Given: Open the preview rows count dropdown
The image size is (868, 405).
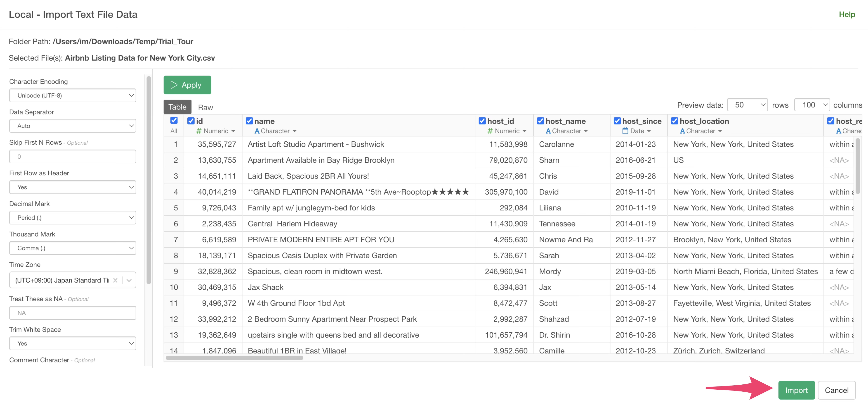Looking at the screenshot, I should pyautogui.click(x=747, y=105).
